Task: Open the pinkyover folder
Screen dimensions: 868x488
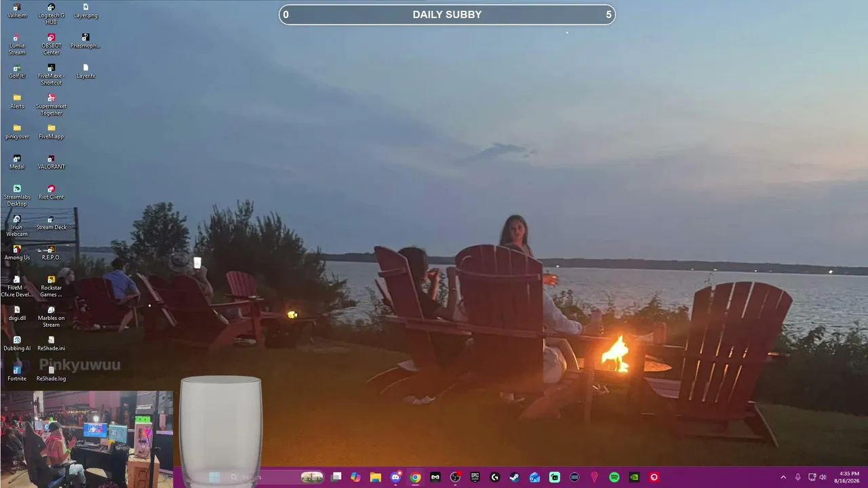Action: [x=17, y=132]
